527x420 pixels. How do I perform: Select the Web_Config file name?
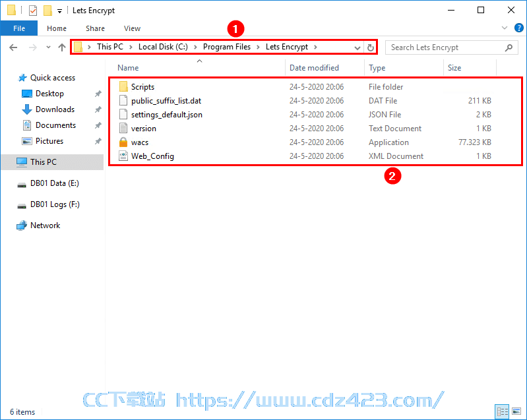[152, 156]
